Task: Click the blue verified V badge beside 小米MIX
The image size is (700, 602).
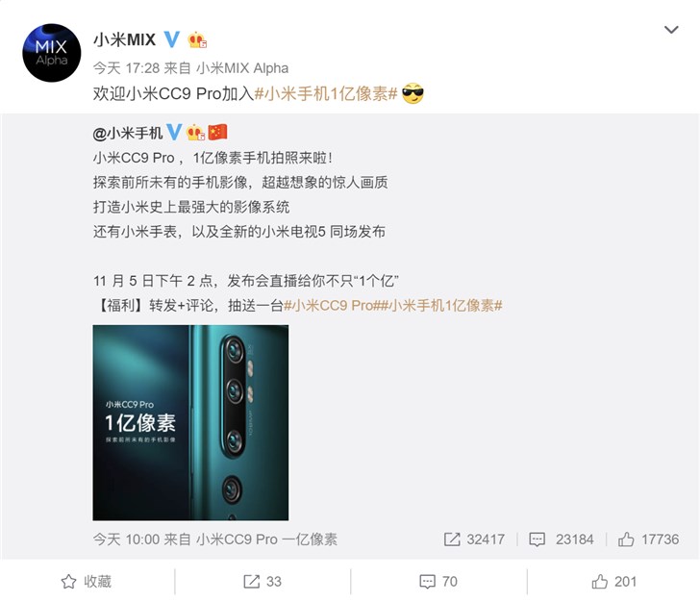Action: pyautogui.click(x=172, y=39)
